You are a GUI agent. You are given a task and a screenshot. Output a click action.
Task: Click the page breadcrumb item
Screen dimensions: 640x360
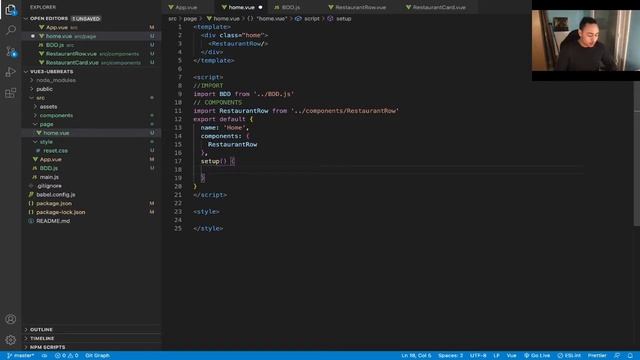point(190,19)
